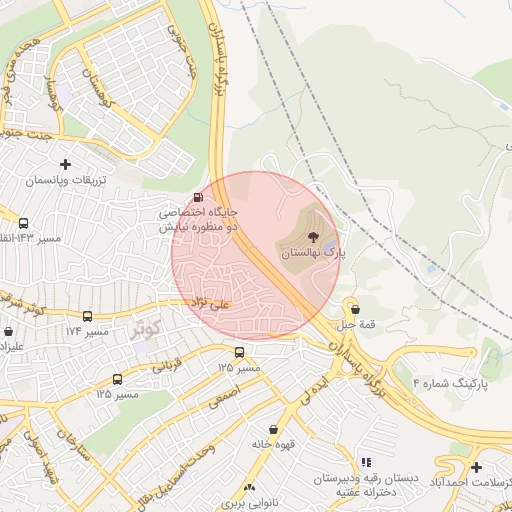Click the shopping basket icon by علیزاده
This screenshot has height=512, width=512.
click(x=8, y=332)
